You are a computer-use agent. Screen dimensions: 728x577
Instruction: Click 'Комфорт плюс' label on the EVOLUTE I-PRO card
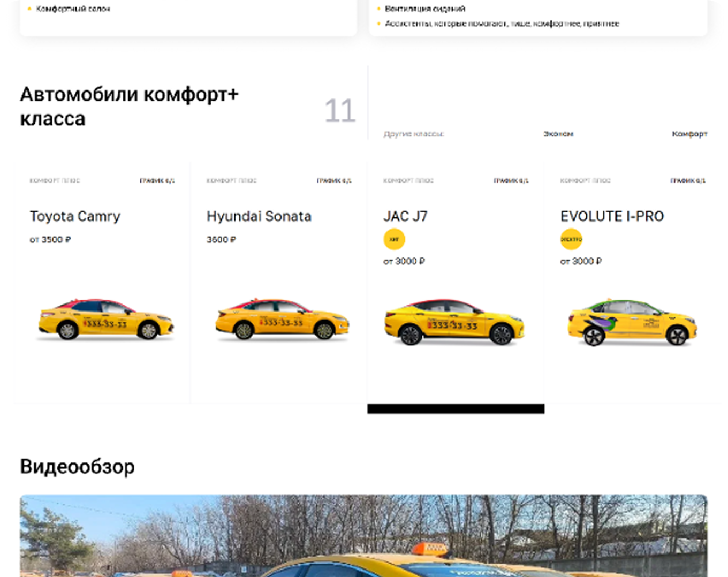click(585, 181)
